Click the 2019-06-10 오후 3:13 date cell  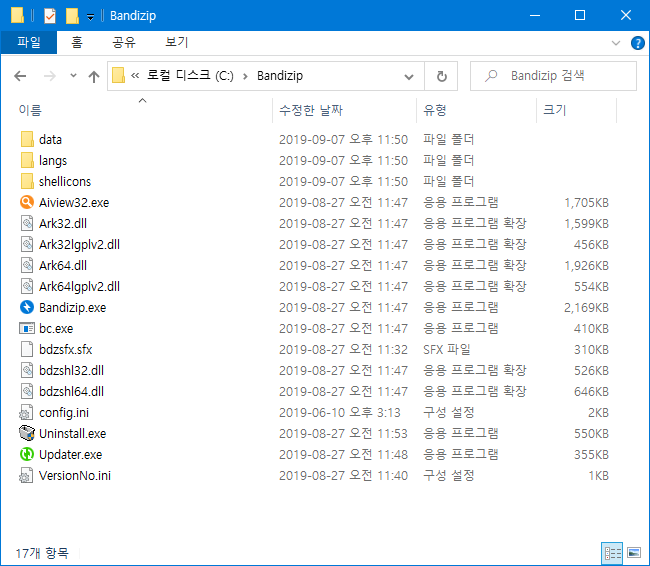(x=340, y=413)
